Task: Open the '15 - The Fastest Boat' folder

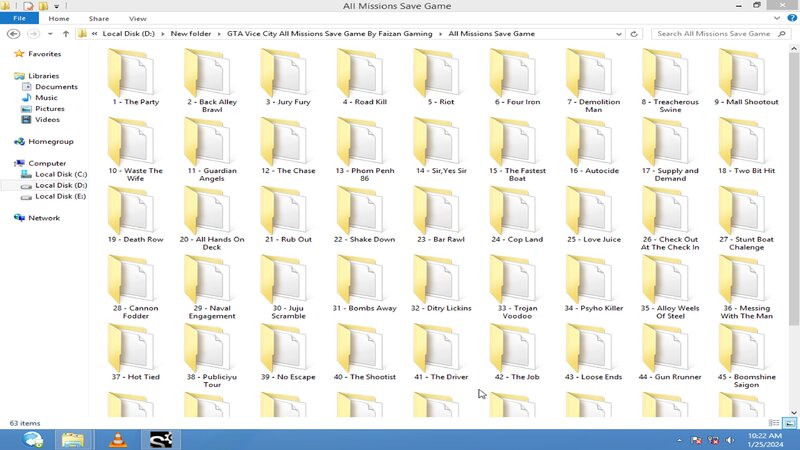Action: (x=517, y=150)
